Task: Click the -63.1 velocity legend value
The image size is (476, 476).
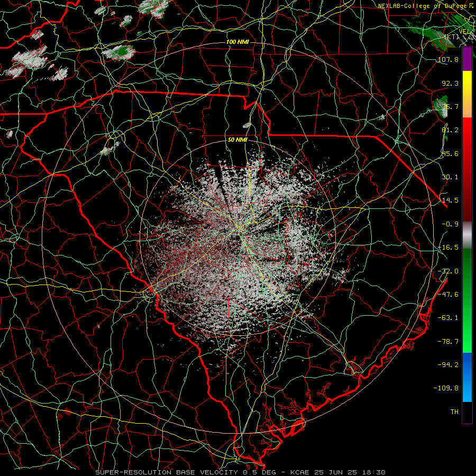Action: coord(448,317)
